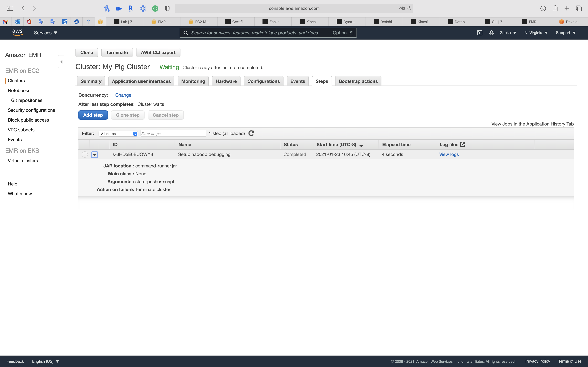Click the Add step button
This screenshot has height=367, width=588.
93,115
